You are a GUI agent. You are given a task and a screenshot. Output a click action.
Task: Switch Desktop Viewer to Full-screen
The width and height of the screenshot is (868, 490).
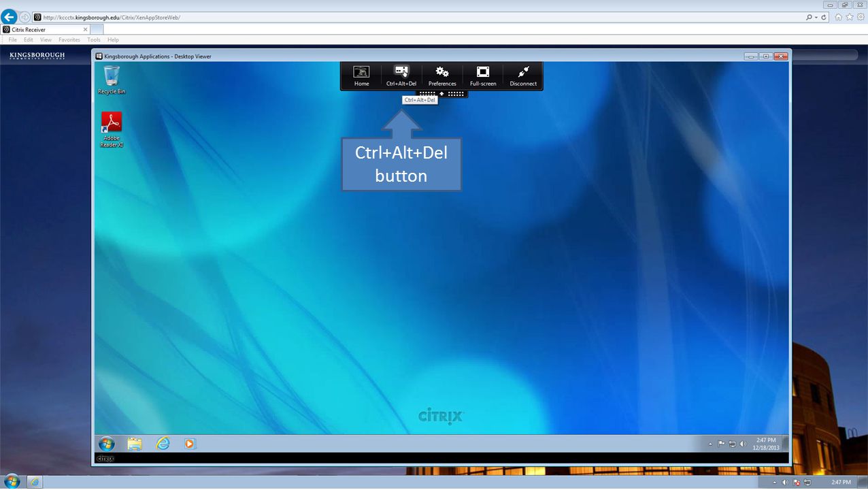483,76
